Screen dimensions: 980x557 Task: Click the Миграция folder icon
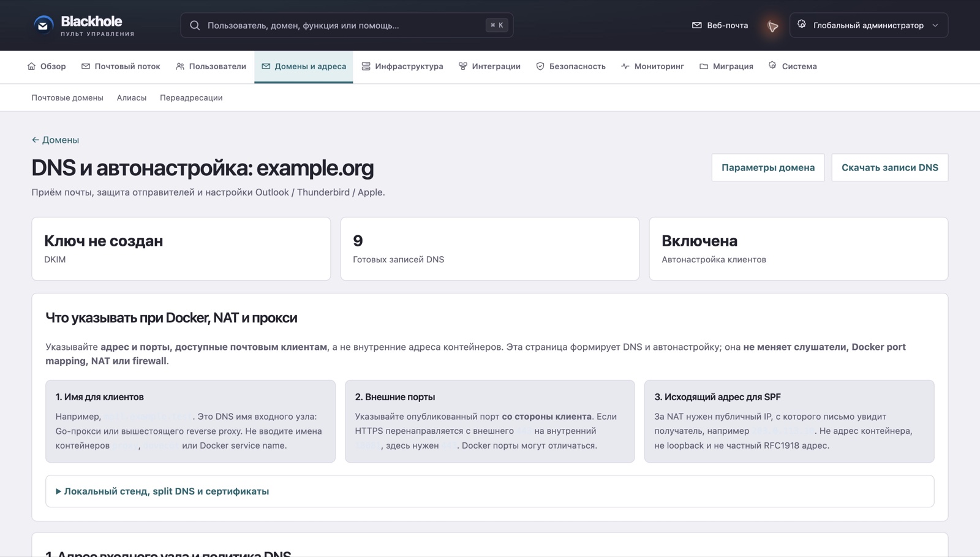coord(704,66)
